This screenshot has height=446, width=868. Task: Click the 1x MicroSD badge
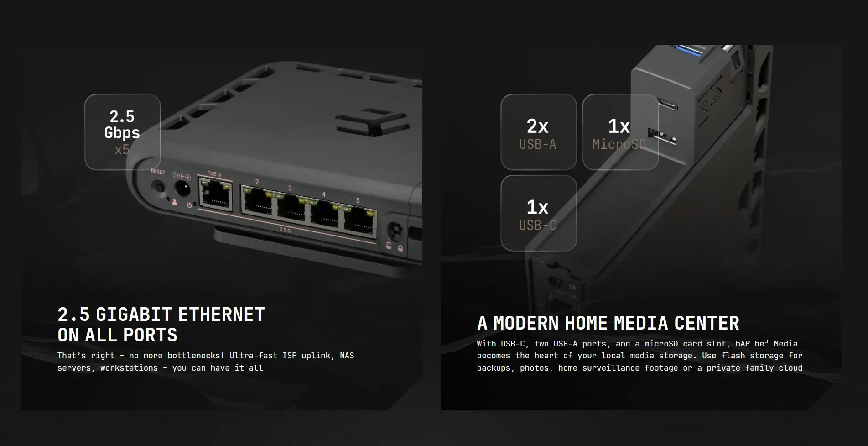(620, 132)
